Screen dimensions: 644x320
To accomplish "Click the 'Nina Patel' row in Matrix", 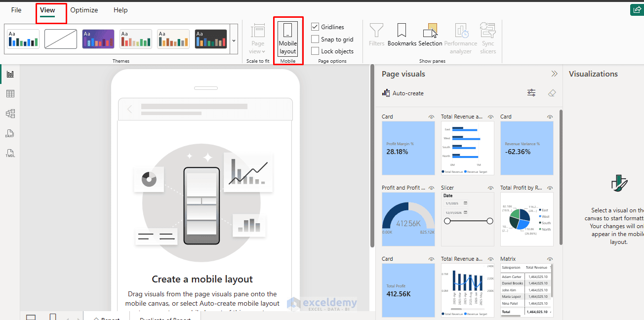I will tap(526, 303).
